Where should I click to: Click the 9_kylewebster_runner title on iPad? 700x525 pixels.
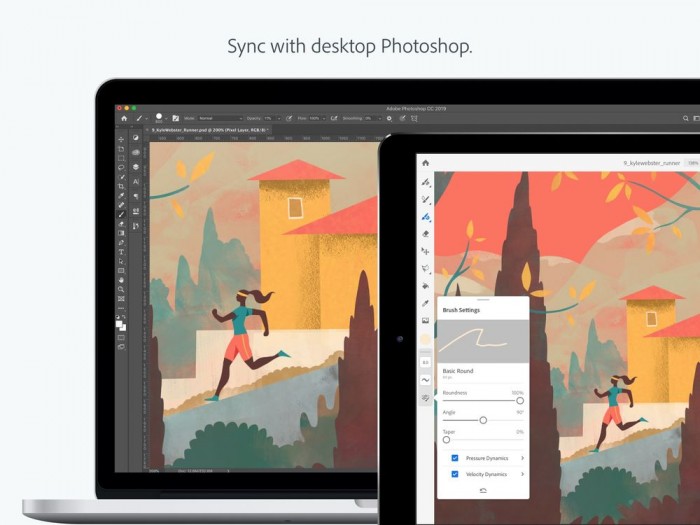pos(651,163)
